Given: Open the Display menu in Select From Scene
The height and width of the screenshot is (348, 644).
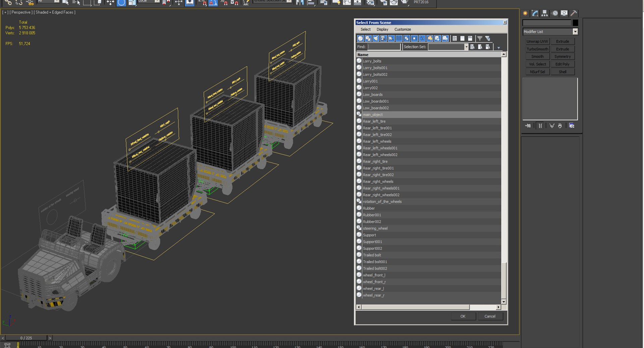Looking at the screenshot, I should tap(382, 30).
